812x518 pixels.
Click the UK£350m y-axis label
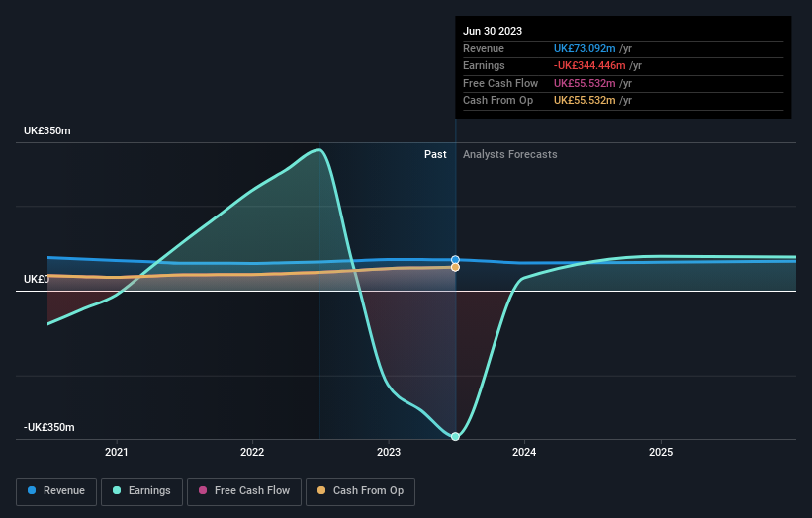pos(47,130)
